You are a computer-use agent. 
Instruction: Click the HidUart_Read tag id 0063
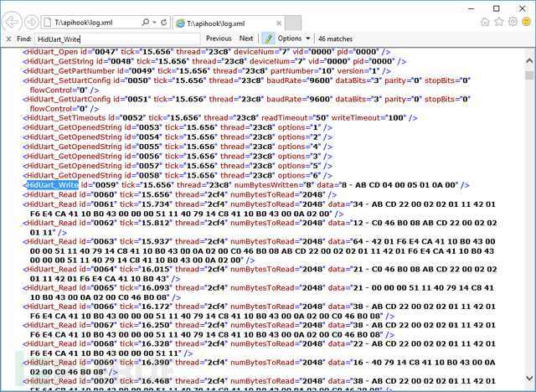(x=52, y=241)
